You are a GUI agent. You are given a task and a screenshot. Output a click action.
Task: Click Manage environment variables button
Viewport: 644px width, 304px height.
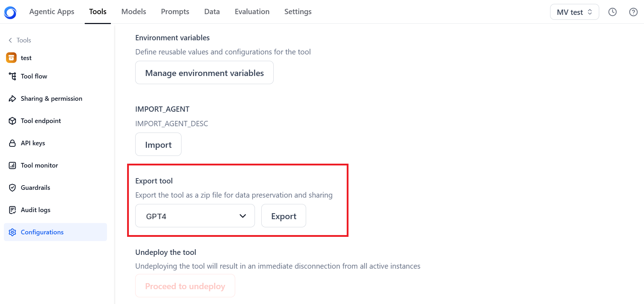click(x=204, y=73)
